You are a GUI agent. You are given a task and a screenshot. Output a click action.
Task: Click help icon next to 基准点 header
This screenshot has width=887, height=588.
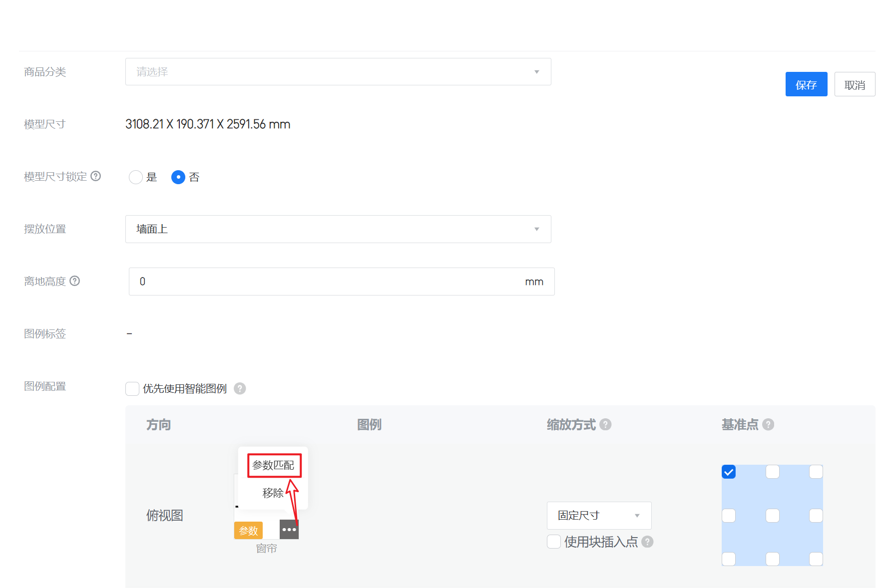click(768, 424)
